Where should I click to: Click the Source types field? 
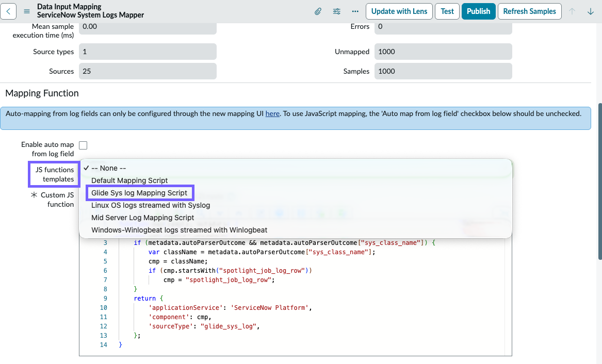148,52
